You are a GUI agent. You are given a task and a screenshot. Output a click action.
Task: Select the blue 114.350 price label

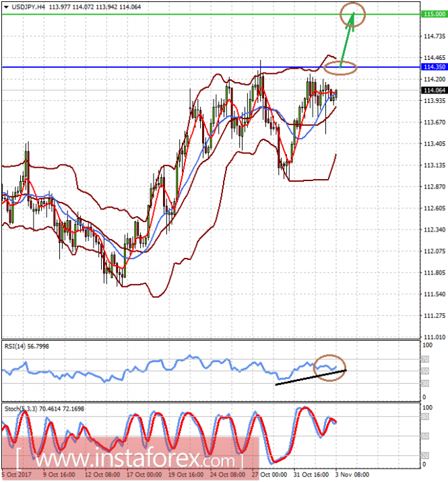click(x=431, y=67)
